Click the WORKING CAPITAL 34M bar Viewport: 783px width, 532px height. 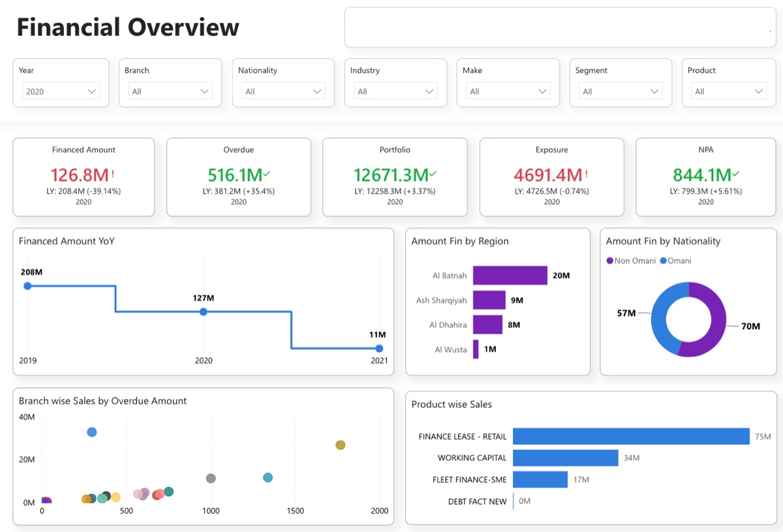pyautogui.click(x=566, y=458)
